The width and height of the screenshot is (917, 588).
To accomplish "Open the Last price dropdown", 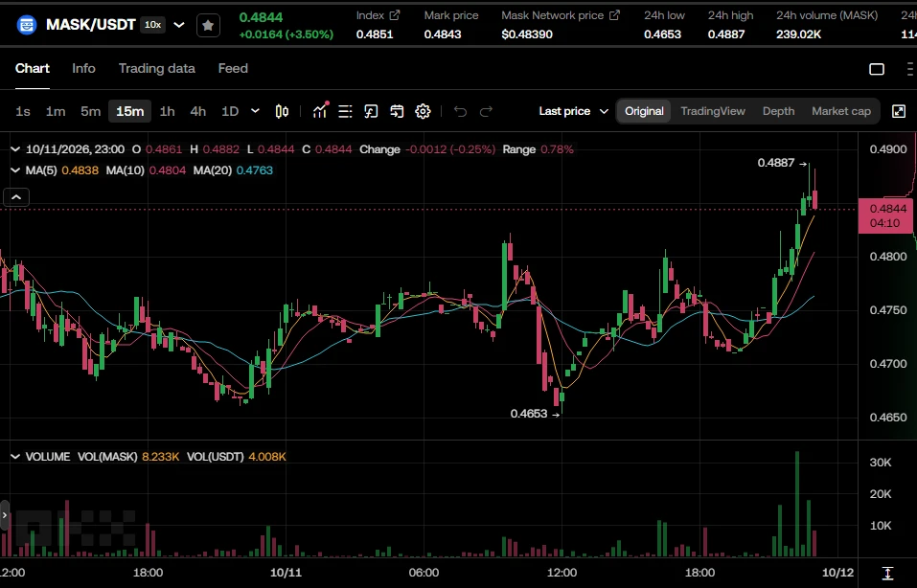I will click(573, 111).
